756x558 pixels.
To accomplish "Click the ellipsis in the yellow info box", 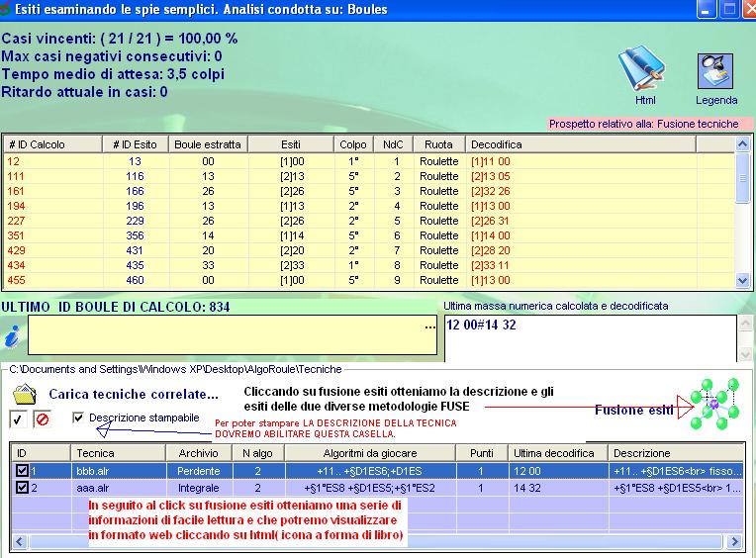I will point(430,326).
